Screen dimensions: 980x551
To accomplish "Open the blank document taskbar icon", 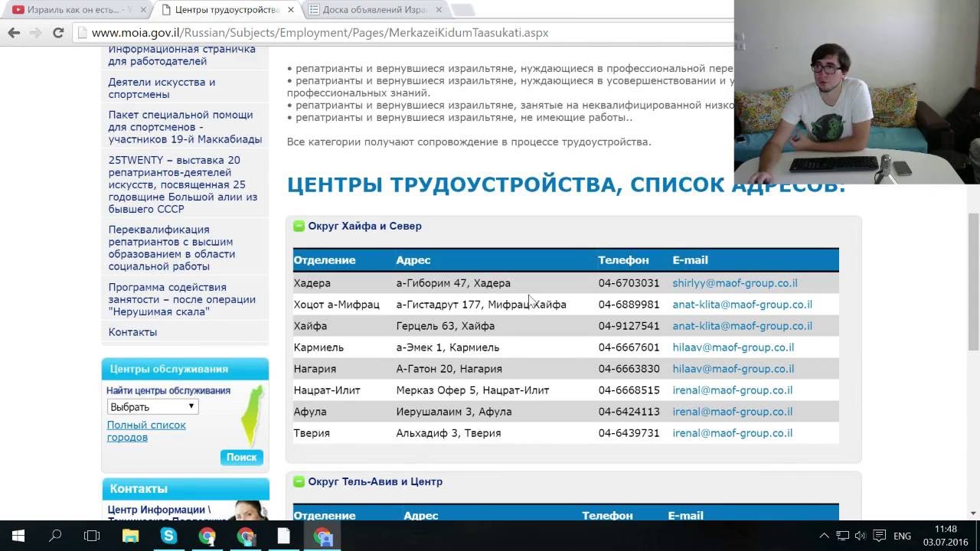I will 283,536.
